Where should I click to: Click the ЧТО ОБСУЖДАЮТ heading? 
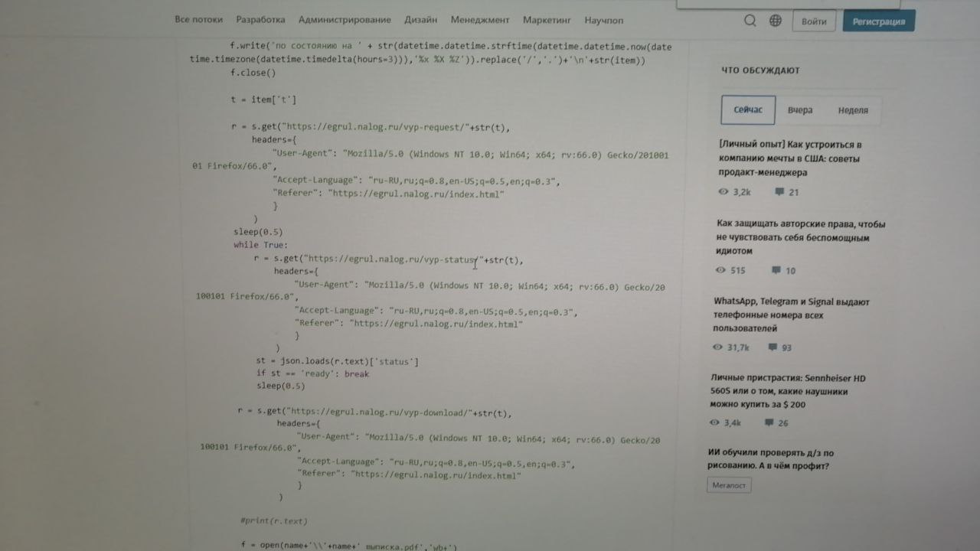click(760, 70)
